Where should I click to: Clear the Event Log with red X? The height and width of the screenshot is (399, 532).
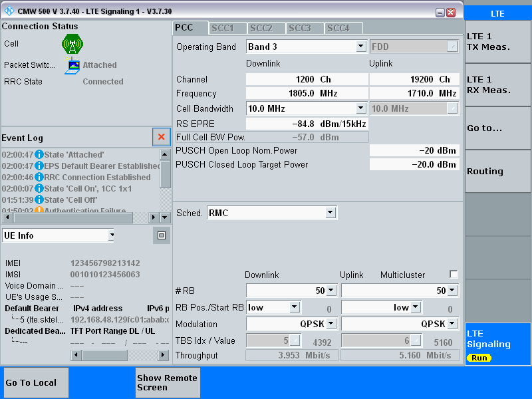point(162,137)
